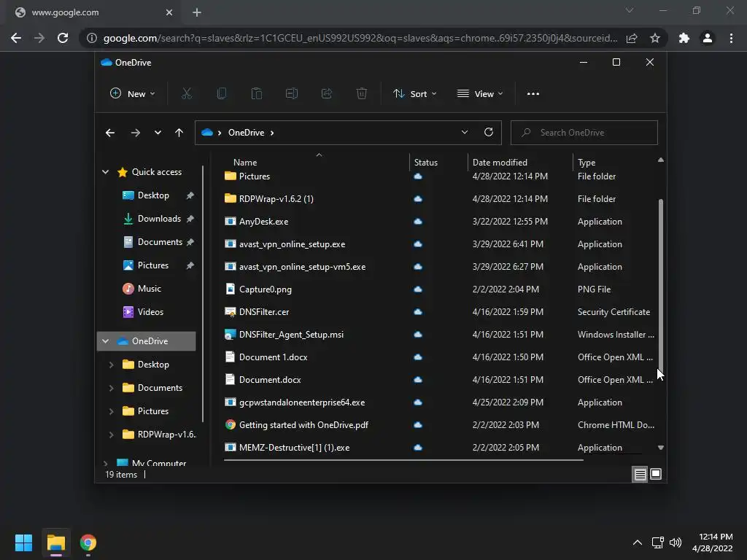
Task: Click the cloud status icon for Capture0.png
Action: click(x=418, y=289)
